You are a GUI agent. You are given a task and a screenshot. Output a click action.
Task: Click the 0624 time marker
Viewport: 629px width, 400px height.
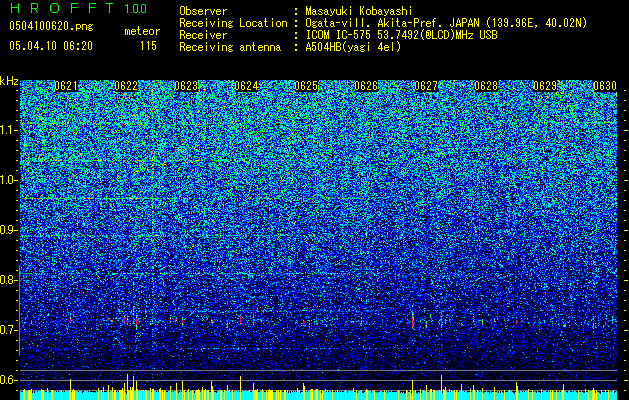click(x=246, y=86)
